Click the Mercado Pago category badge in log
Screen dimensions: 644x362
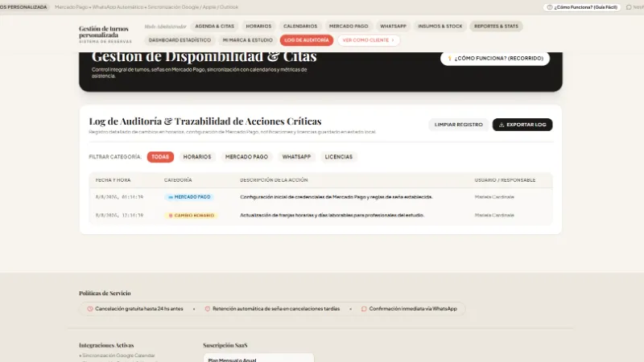(x=189, y=197)
